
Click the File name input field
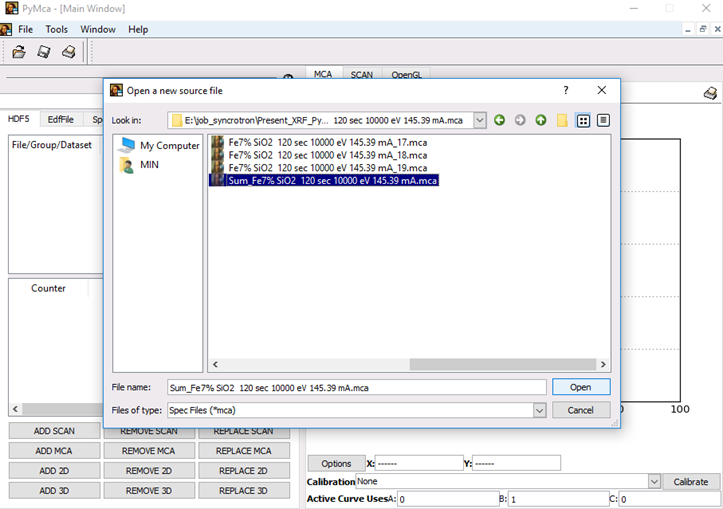point(356,388)
